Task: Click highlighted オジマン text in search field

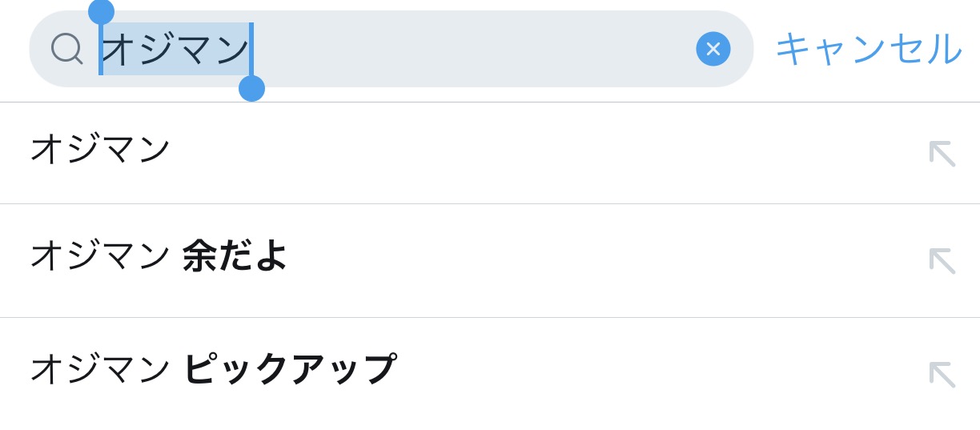Action: tap(175, 49)
